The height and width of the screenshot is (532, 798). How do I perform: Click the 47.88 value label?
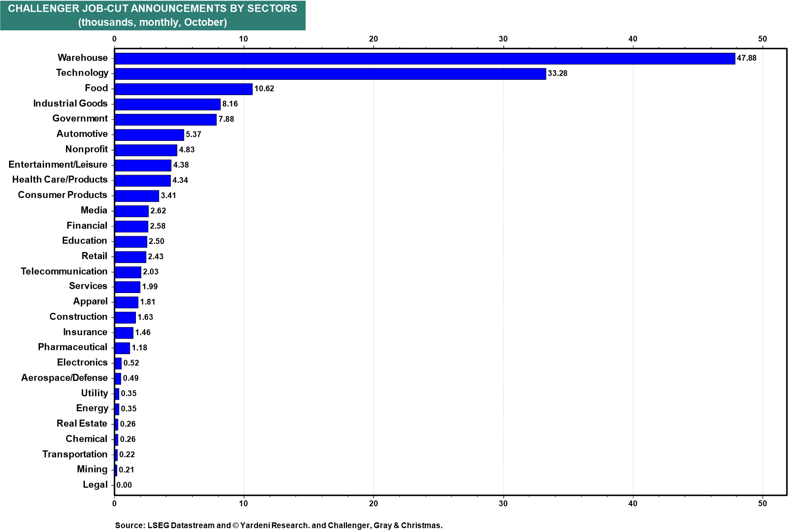(746, 58)
